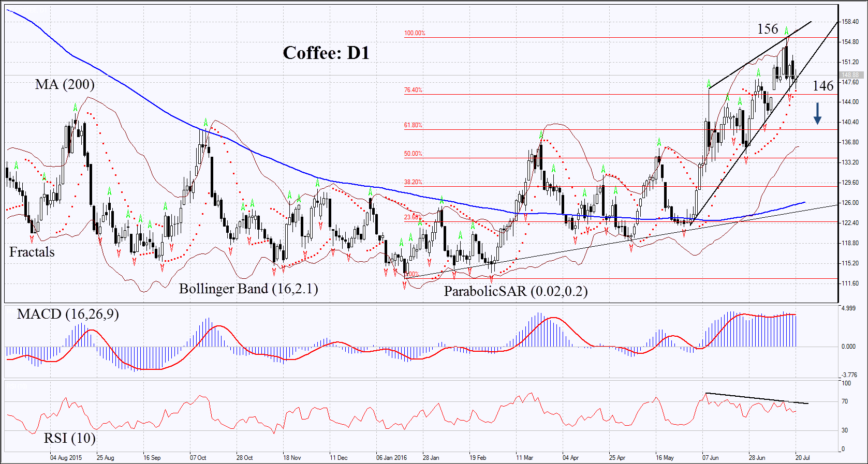Screen dimensions: 868x464
Task: Select the MA (200) label
Action: pyautogui.click(x=65, y=84)
